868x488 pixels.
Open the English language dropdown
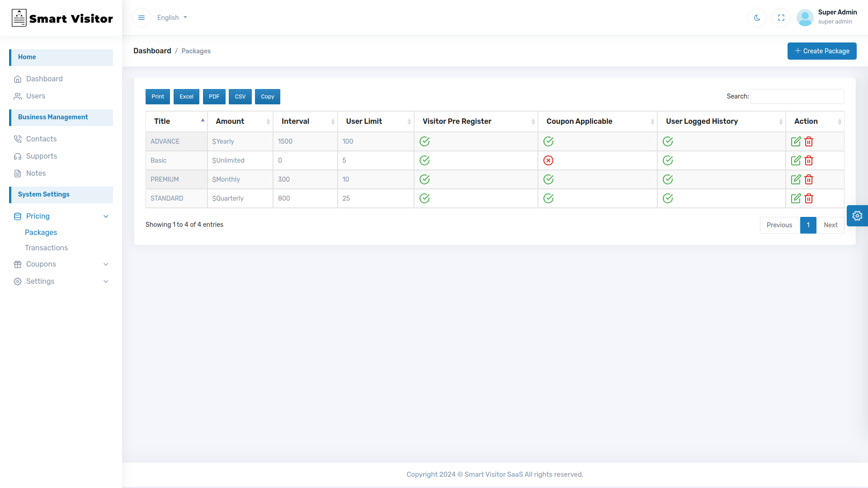tap(172, 18)
